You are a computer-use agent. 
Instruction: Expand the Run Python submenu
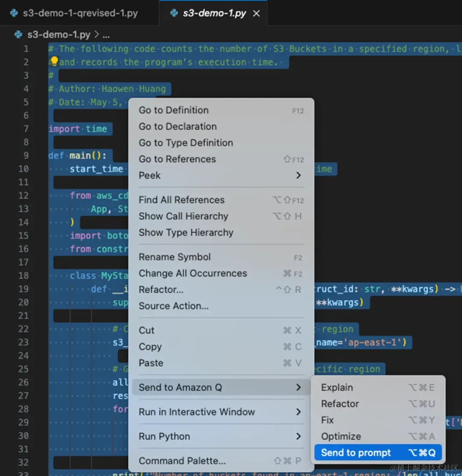(221, 437)
